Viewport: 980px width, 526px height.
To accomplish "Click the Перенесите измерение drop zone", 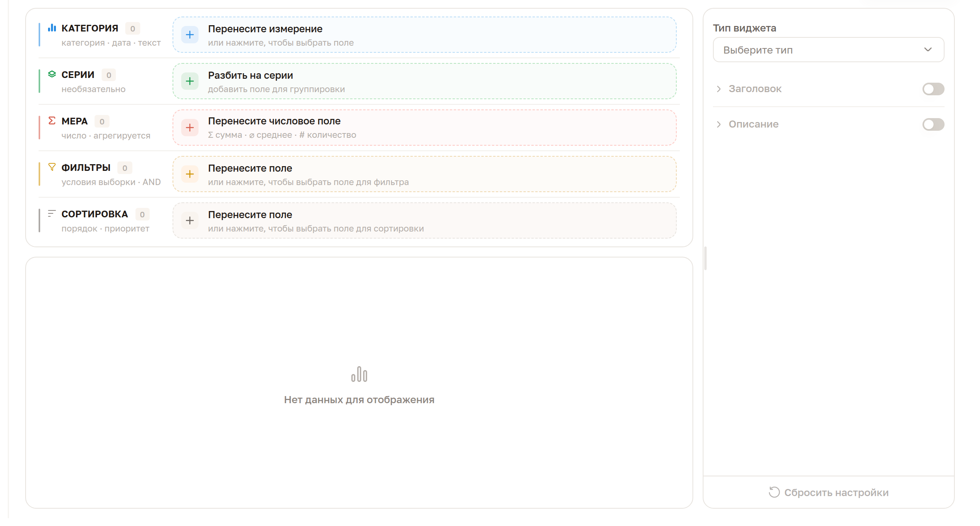I will coord(425,35).
